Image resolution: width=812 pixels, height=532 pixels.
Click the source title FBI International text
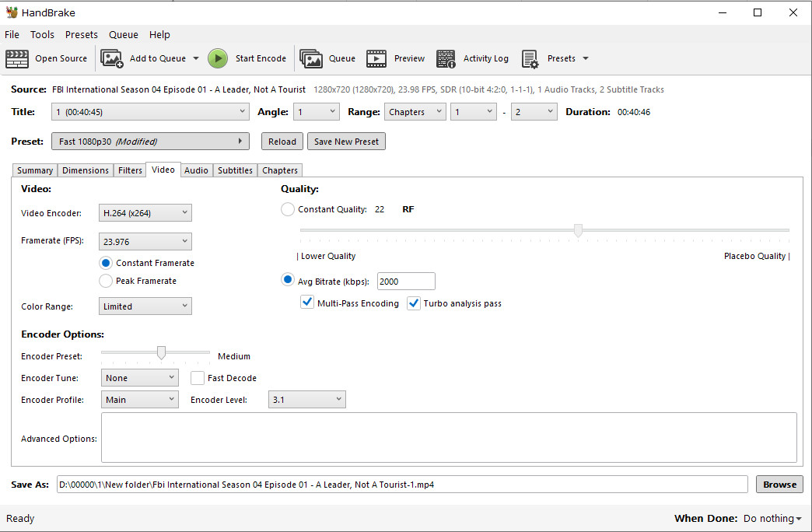(179, 89)
